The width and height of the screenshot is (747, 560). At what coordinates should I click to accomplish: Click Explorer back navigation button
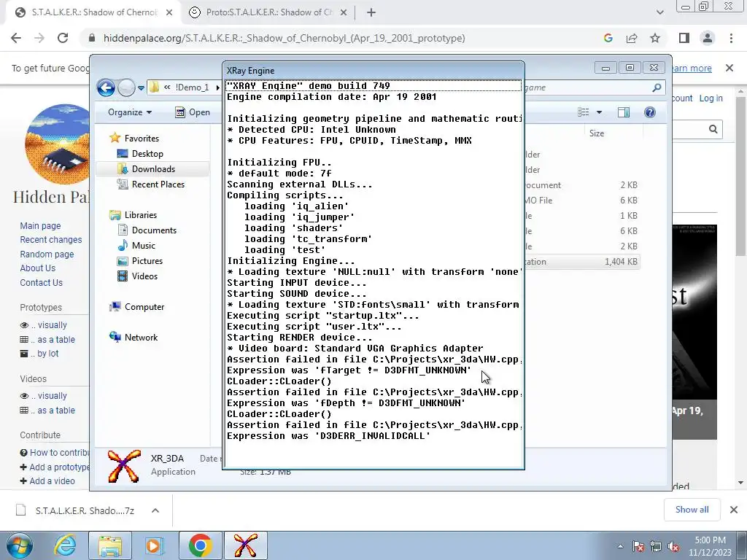coord(106,87)
